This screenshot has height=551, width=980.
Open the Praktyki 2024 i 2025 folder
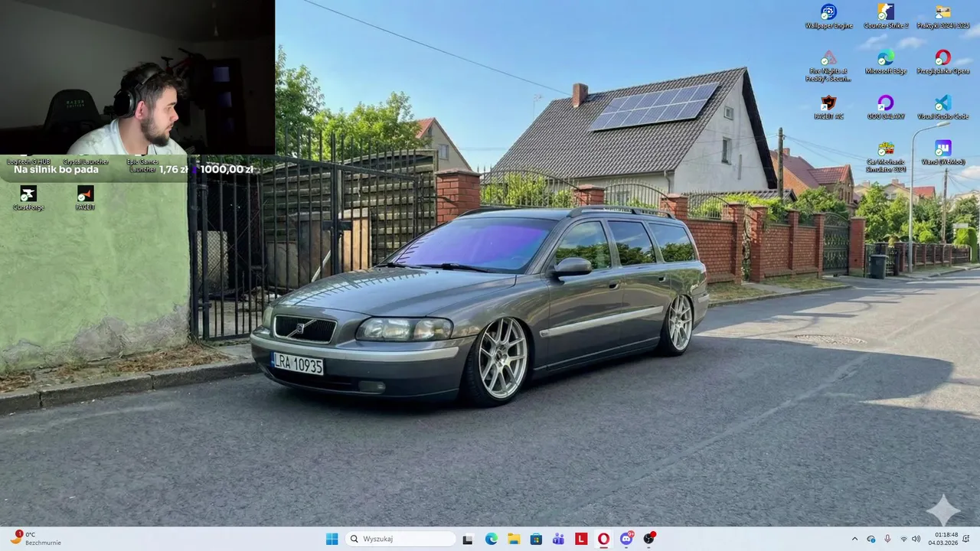pyautogui.click(x=943, y=16)
